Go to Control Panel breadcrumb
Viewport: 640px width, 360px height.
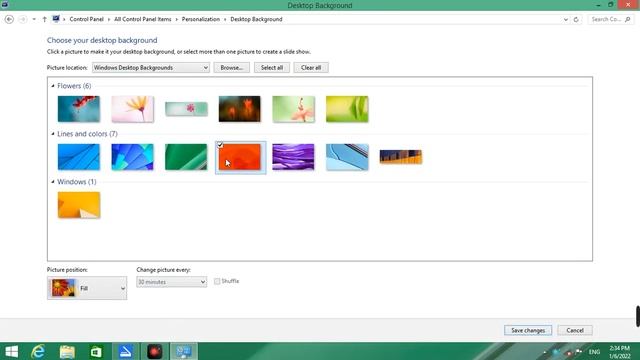point(87,19)
